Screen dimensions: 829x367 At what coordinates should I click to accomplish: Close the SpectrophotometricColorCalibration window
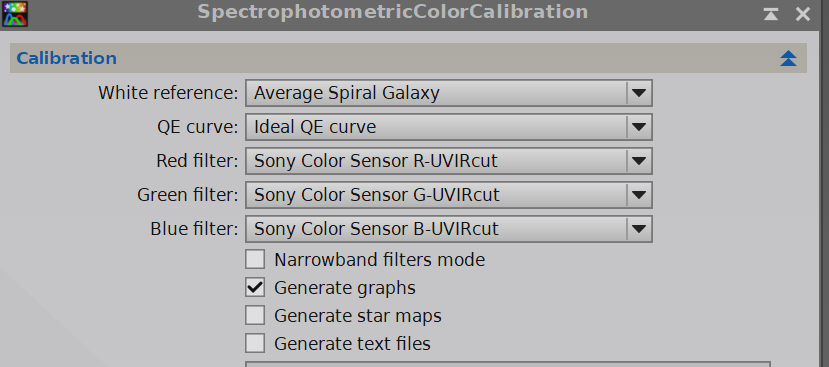coord(803,14)
